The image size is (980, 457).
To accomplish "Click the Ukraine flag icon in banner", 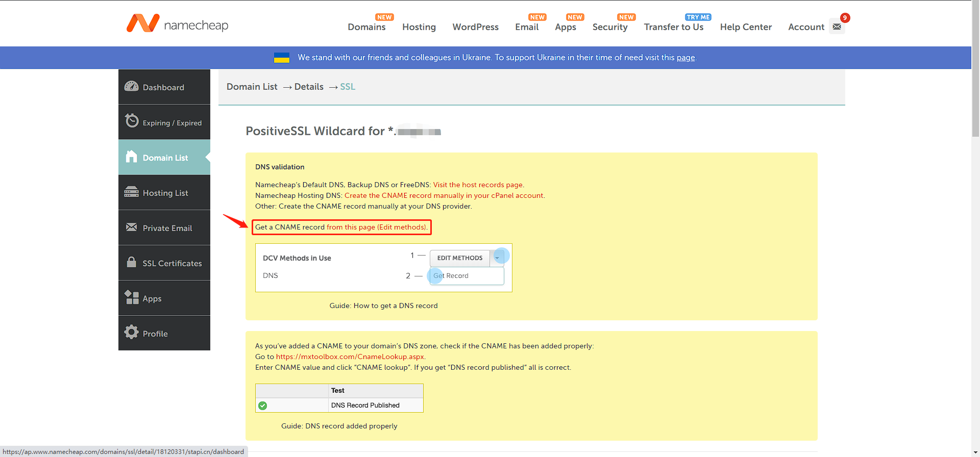I will [282, 58].
